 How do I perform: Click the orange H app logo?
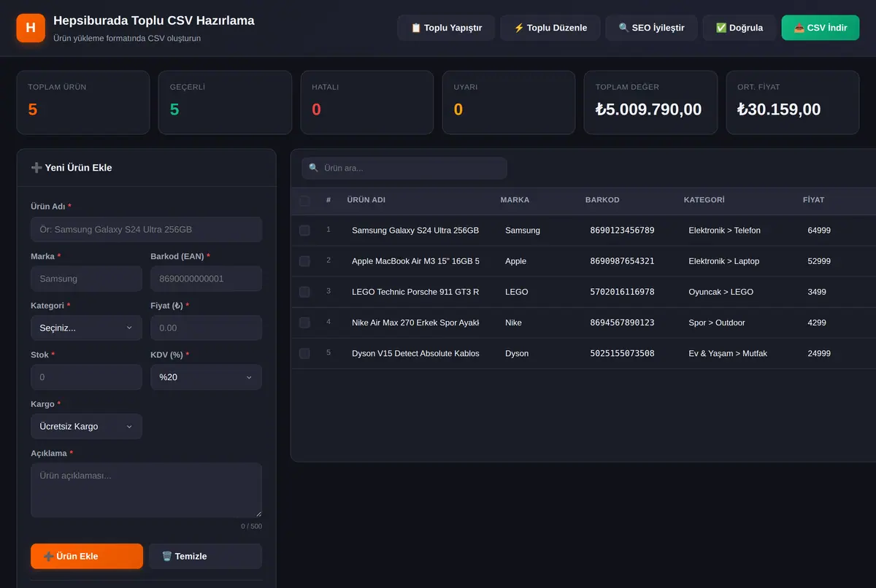[x=31, y=28]
